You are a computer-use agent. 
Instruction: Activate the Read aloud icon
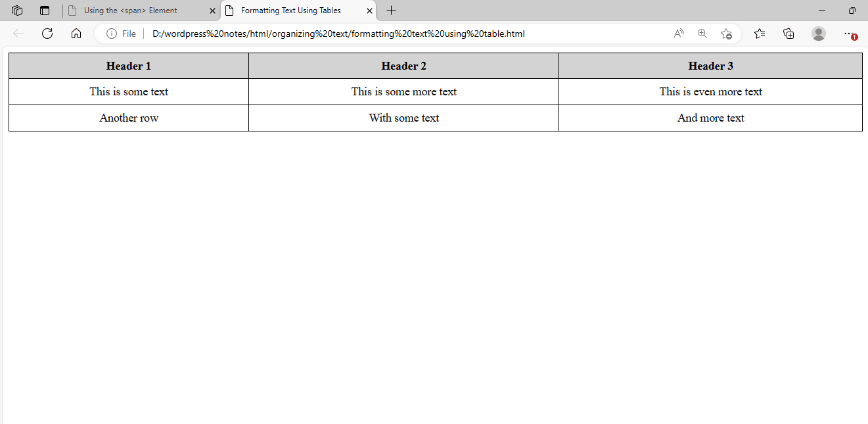point(679,34)
